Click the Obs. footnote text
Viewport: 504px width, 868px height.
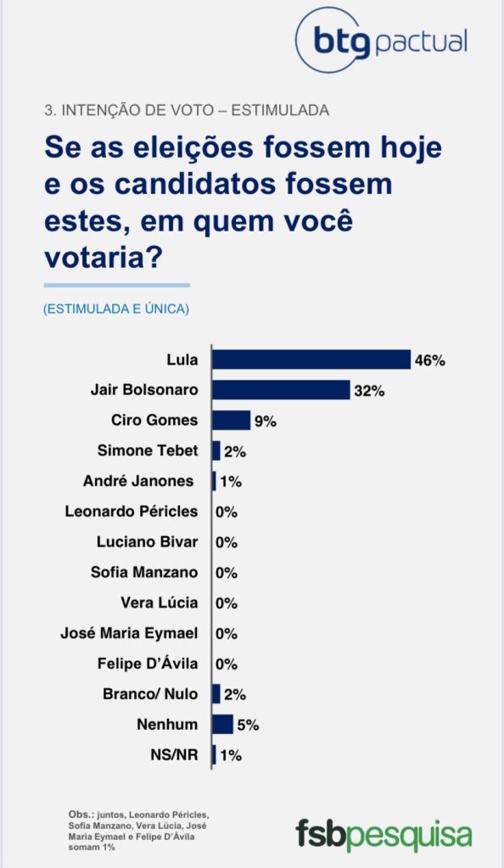point(138,831)
